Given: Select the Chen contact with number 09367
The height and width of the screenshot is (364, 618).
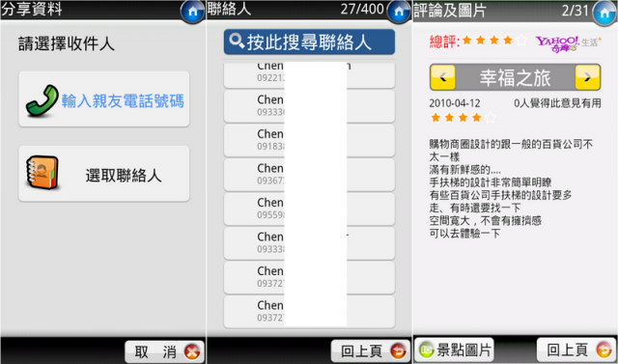Looking at the screenshot, I should tap(309, 174).
